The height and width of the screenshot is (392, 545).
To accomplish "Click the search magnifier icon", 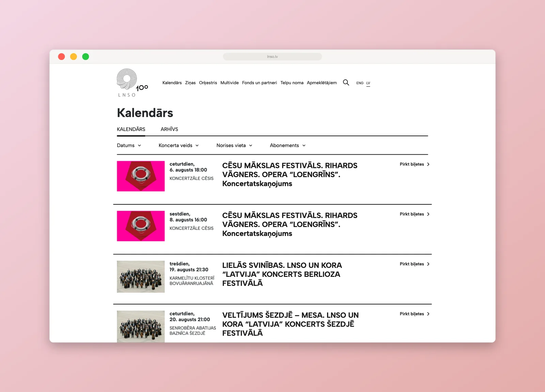I will [x=346, y=82].
